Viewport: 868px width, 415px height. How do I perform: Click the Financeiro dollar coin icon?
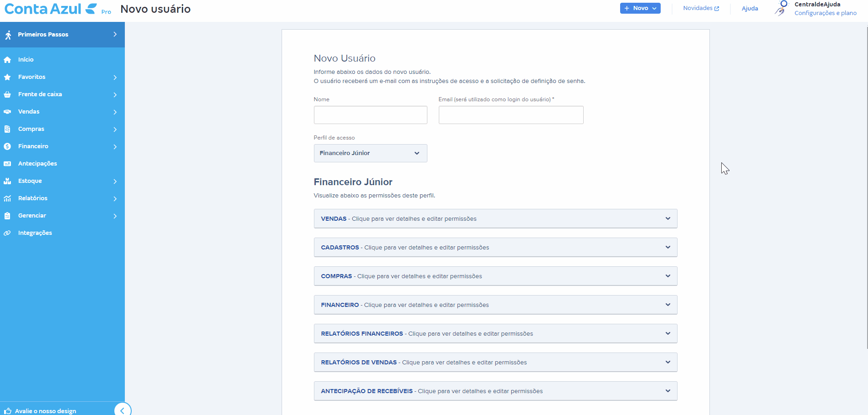tap(7, 146)
